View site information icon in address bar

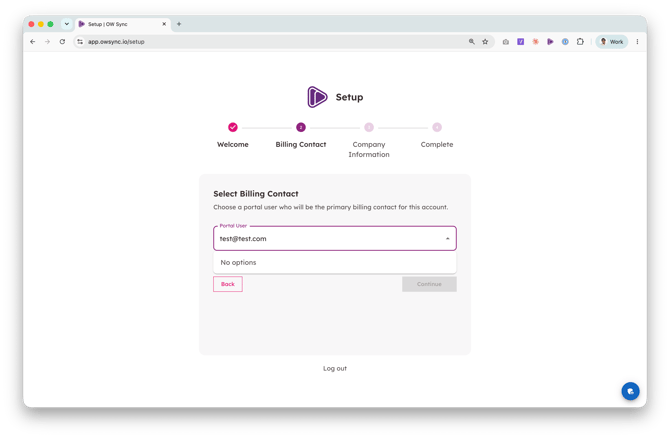point(80,42)
